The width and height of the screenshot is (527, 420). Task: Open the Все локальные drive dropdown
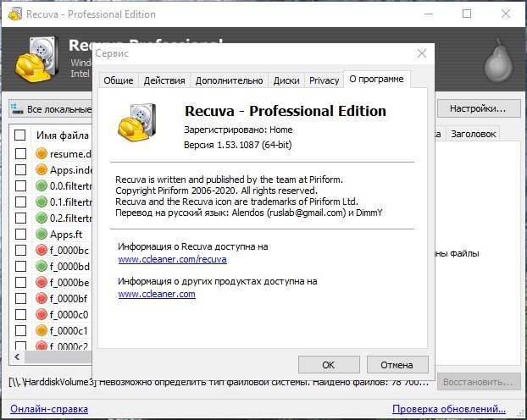click(x=51, y=109)
